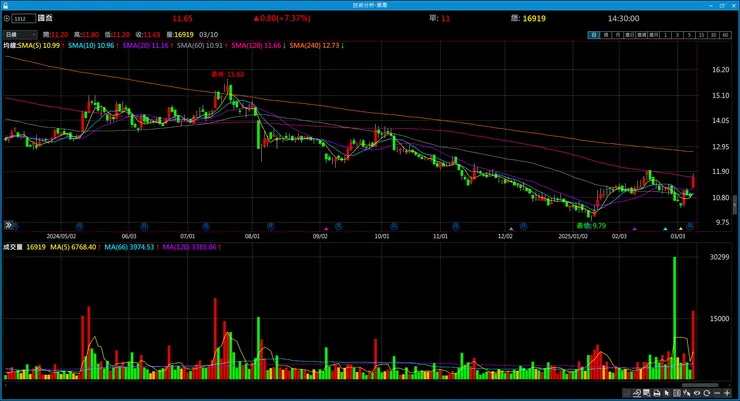Viewport: 740px width, 401px height.
Task: Click the 16.20 price axis label
Action: [x=721, y=69]
